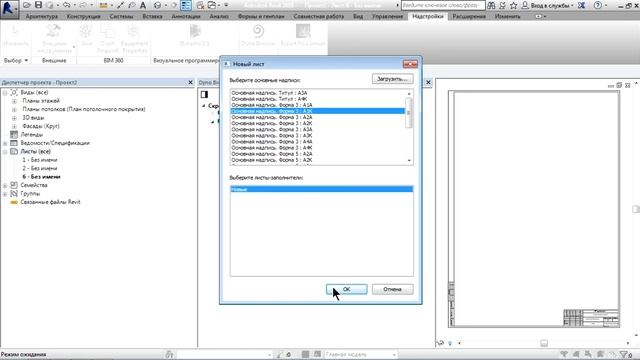Open the Revit application menu
Viewport: 640px width, 360px height.
coord(9,9)
